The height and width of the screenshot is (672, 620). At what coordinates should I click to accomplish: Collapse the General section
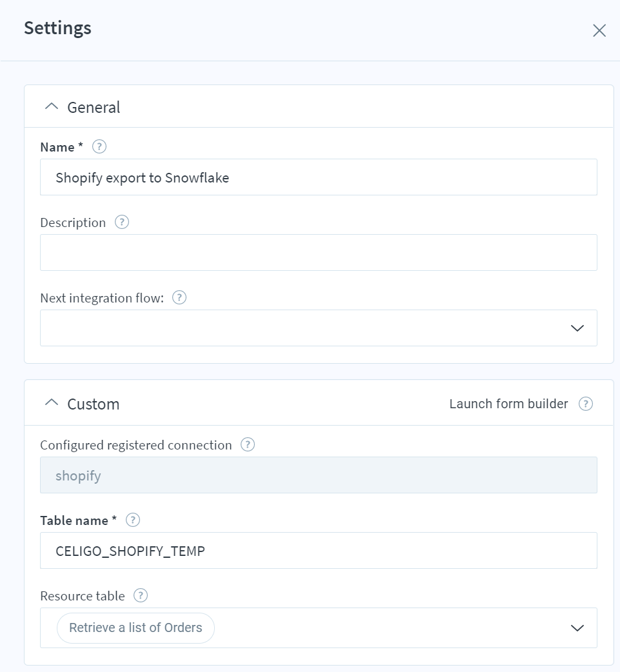click(x=52, y=106)
